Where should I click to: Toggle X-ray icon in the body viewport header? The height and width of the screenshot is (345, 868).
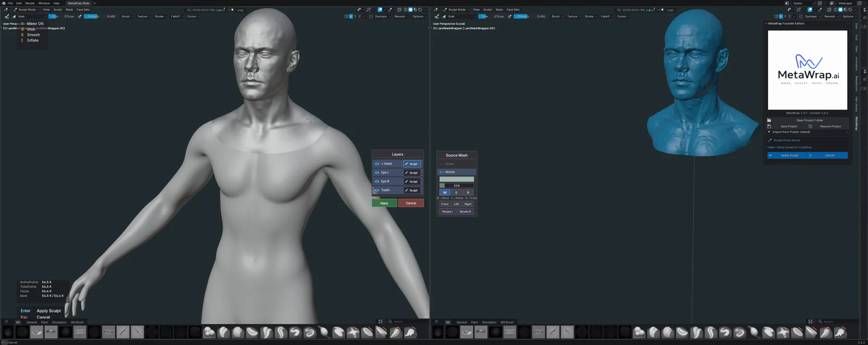pyautogui.click(x=399, y=9)
